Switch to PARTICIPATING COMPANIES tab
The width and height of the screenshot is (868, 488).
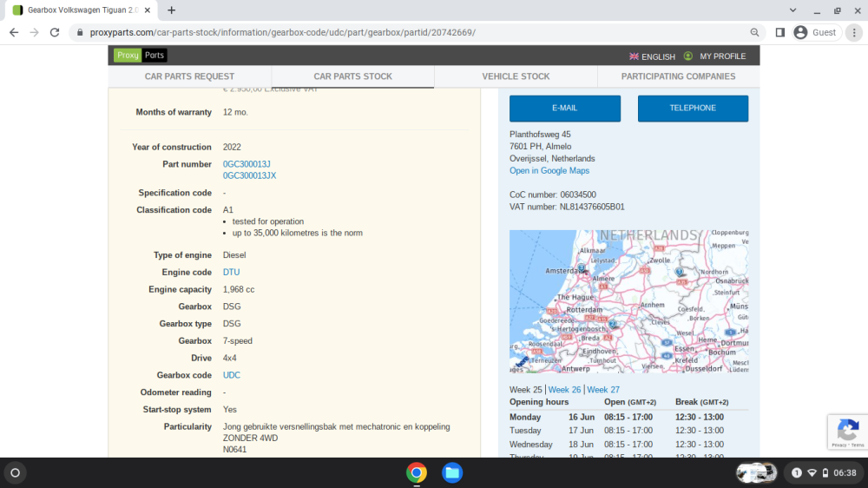[x=678, y=76]
